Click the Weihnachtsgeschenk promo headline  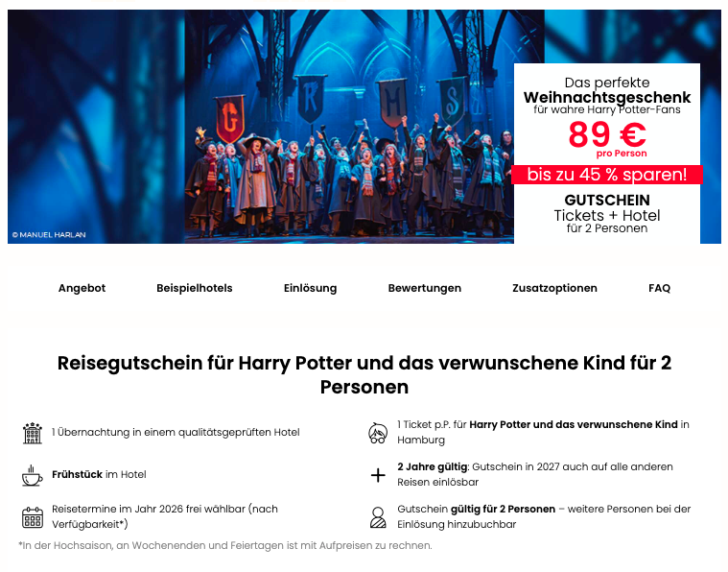coord(607,96)
